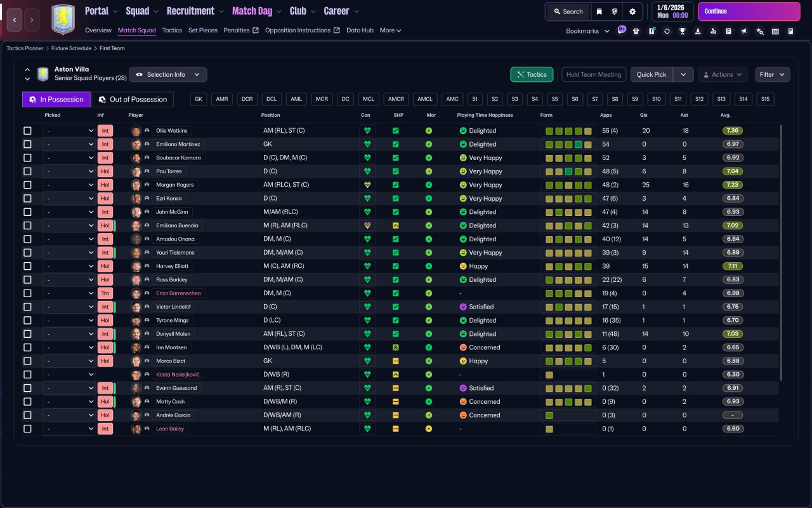This screenshot has width=812, height=508.
Task: Click the Aston Villa club badge
Action: coord(63,19)
